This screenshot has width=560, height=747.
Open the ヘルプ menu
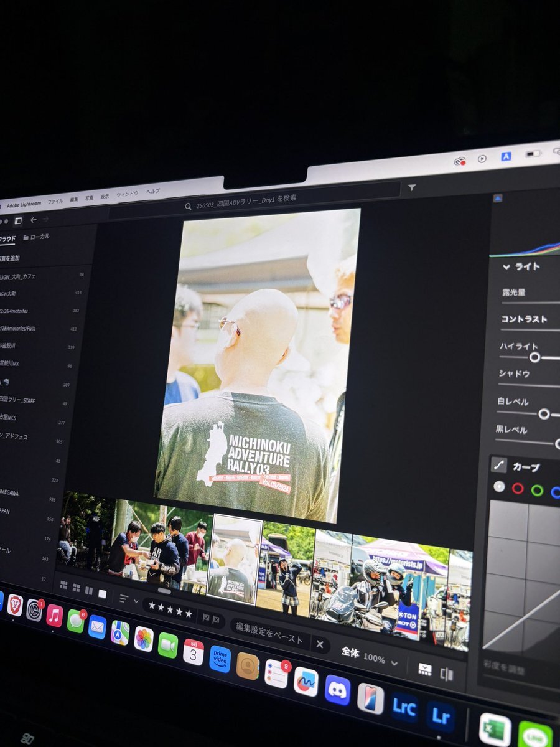click(152, 191)
